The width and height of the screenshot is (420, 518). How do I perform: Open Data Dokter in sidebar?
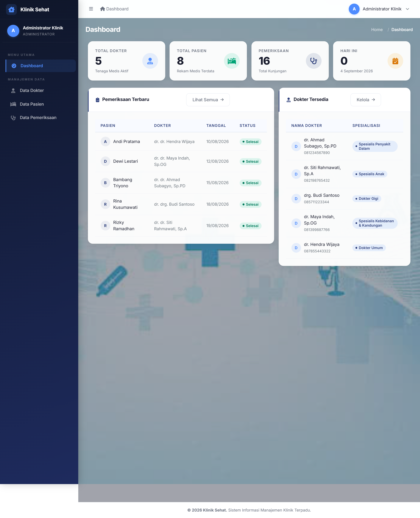[x=41, y=90]
